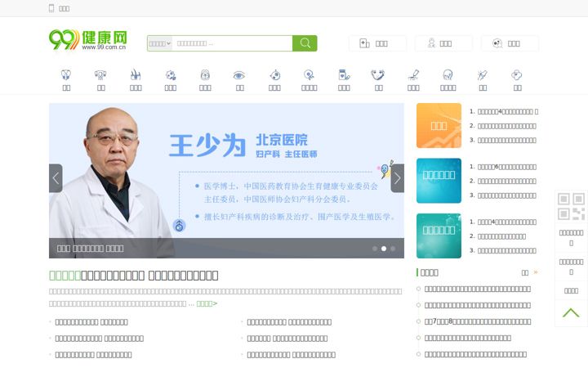Jump to third banner slide dot
588x368 pixels.
tap(393, 249)
